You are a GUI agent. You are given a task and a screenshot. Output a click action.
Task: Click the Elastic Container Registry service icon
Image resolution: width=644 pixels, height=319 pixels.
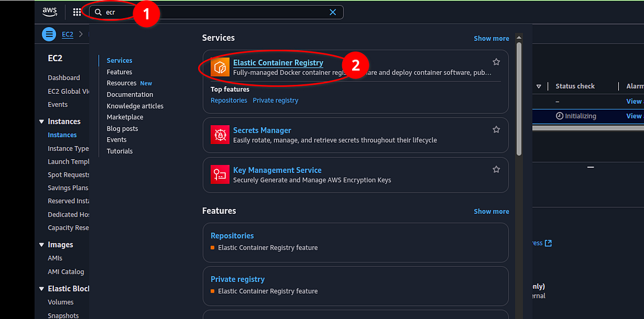[x=220, y=67]
